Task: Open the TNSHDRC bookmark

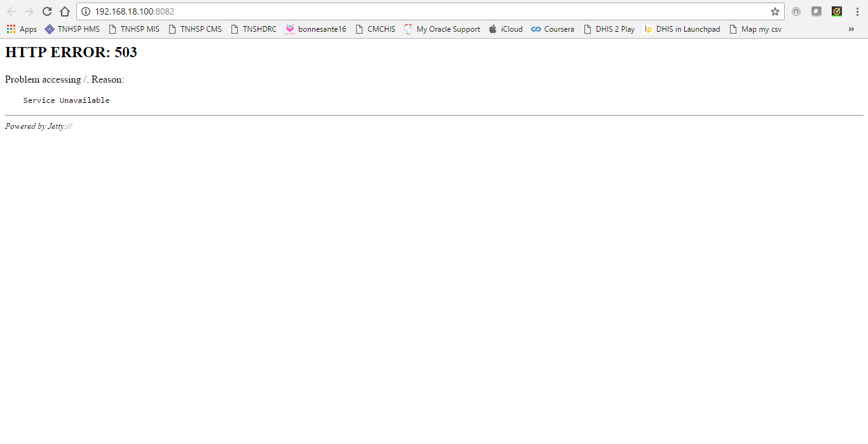Action: coord(254,29)
